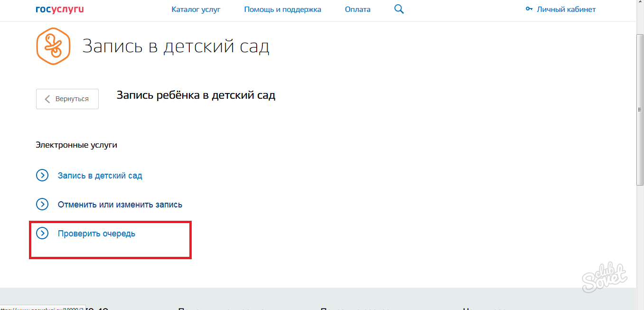Click the page vertical scrollbar thumb
Image resolution: width=644 pixels, height=310 pixels.
point(640,109)
